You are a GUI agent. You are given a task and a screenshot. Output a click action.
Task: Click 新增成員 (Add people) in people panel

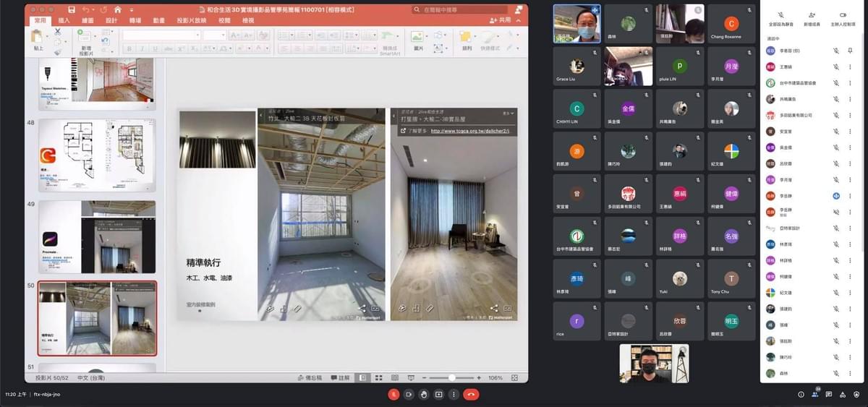[812, 19]
